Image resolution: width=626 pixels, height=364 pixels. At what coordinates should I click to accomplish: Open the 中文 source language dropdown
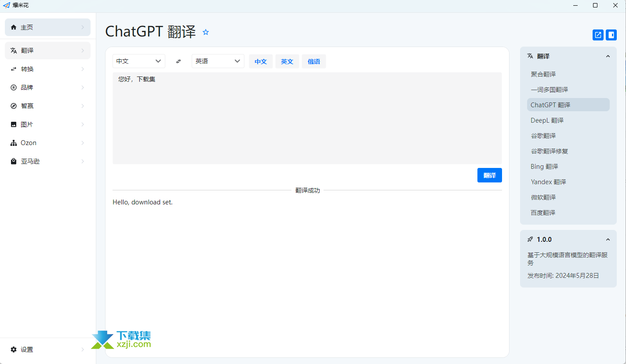point(139,61)
